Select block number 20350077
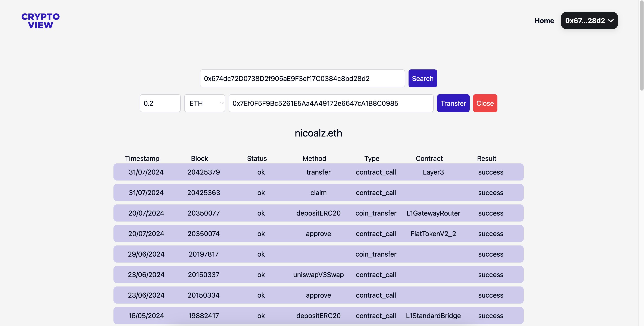This screenshot has height=326, width=644. tap(203, 213)
